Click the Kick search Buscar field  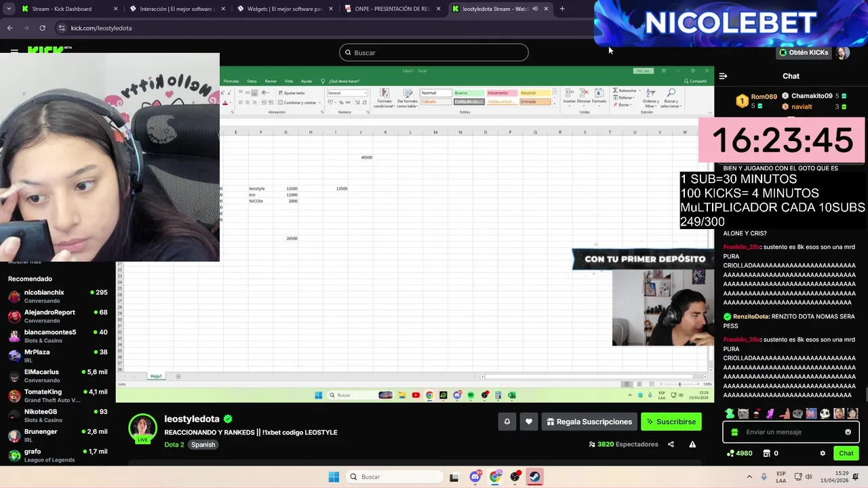(x=434, y=53)
